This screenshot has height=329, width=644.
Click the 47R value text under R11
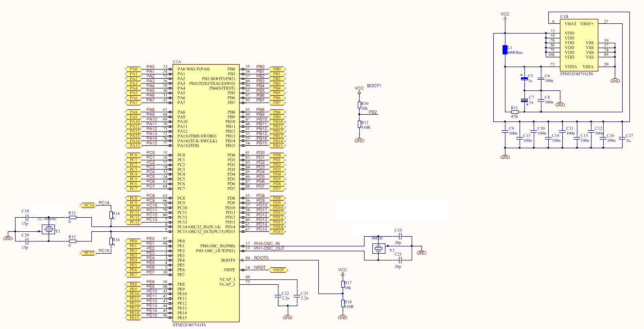coord(514,117)
